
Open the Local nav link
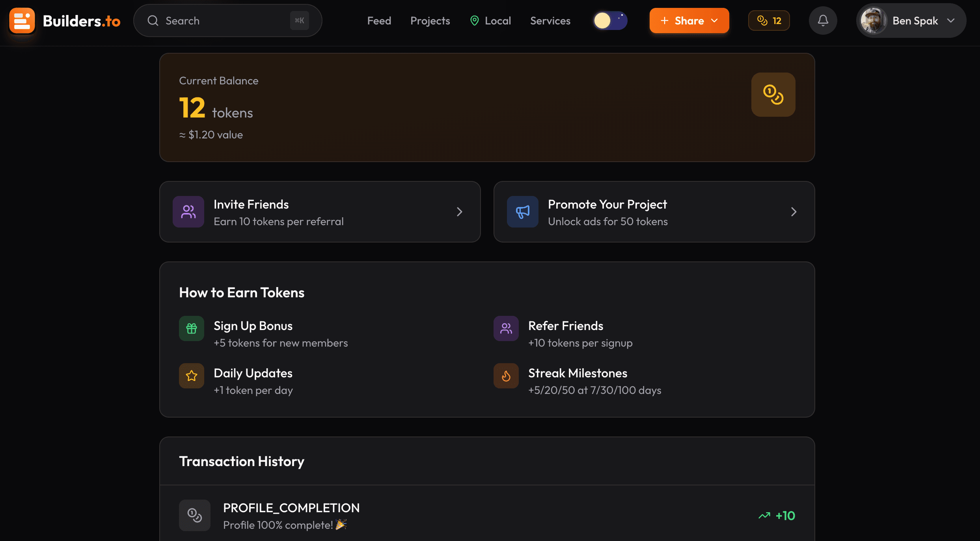(491, 21)
